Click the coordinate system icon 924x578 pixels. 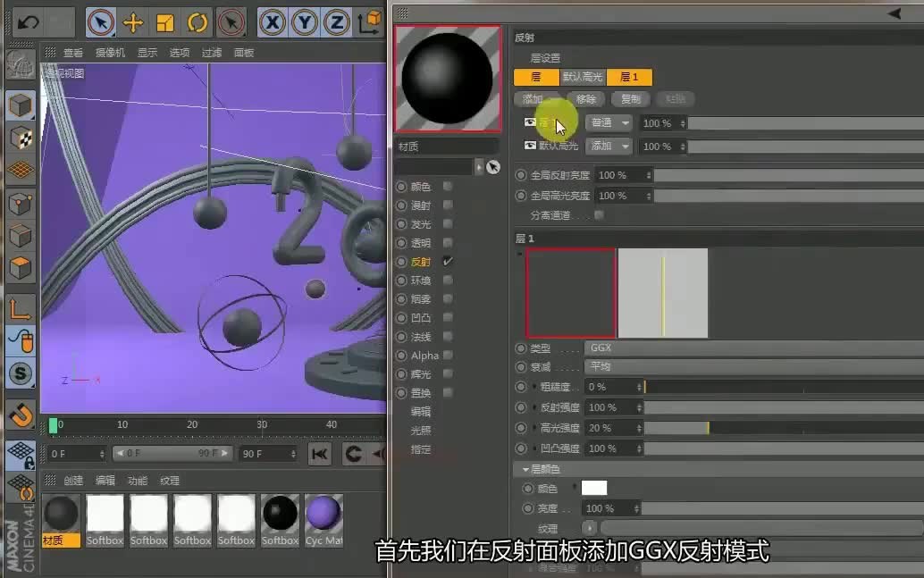pyautogui.click(x=370, y=22)
